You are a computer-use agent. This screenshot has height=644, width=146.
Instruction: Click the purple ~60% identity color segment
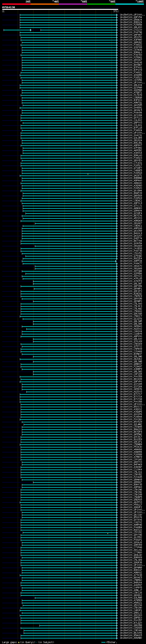[73, 4]
